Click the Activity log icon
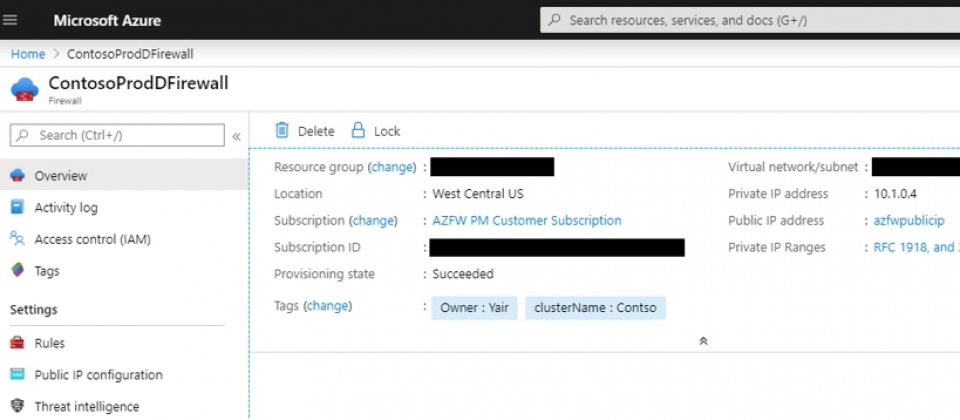This screenshot has width=960, height=420. pos(18,207)
